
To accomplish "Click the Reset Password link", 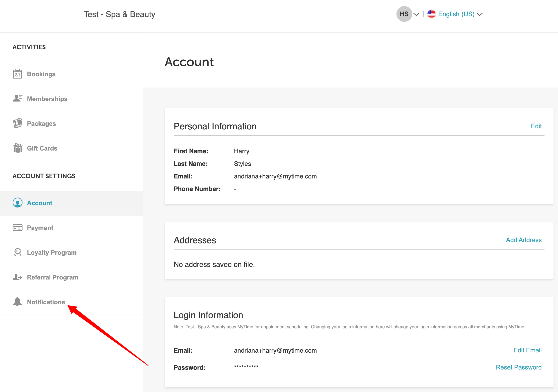I will click(x=518, y=367).
